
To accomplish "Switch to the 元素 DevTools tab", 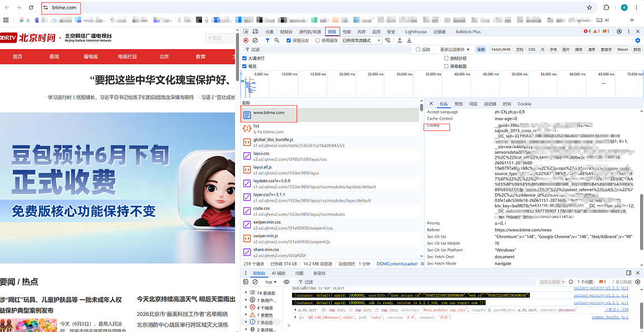I will click(x=270, y=32).
